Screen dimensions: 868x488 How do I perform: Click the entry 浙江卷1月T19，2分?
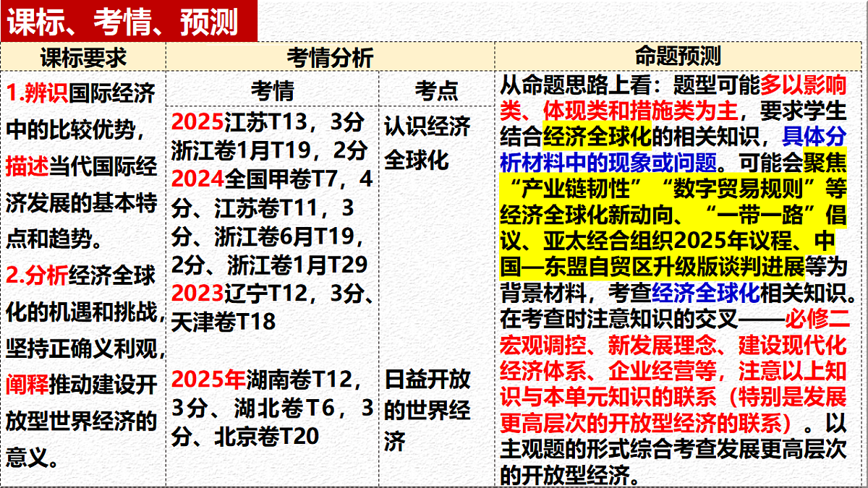(x=270, y=150)
